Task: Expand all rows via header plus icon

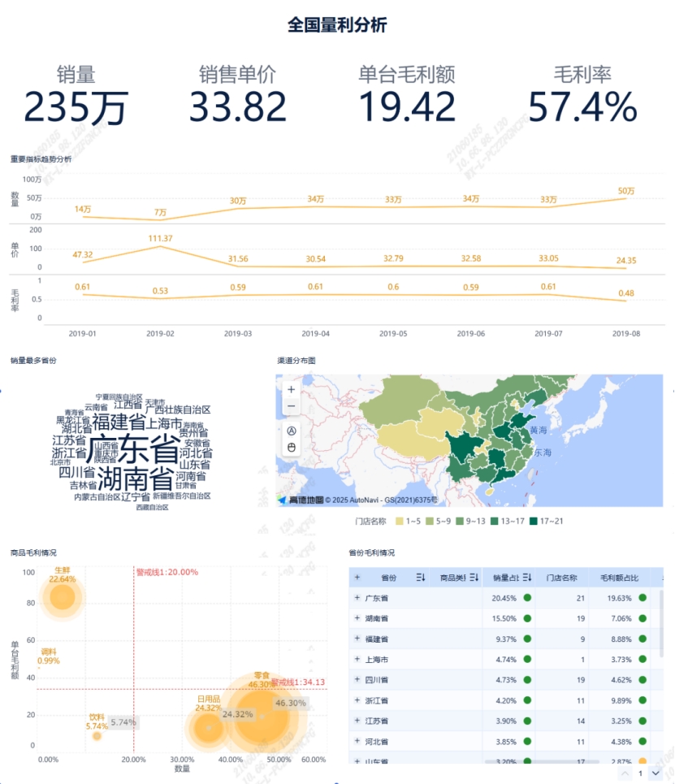Action: click(x=357, y=577)
